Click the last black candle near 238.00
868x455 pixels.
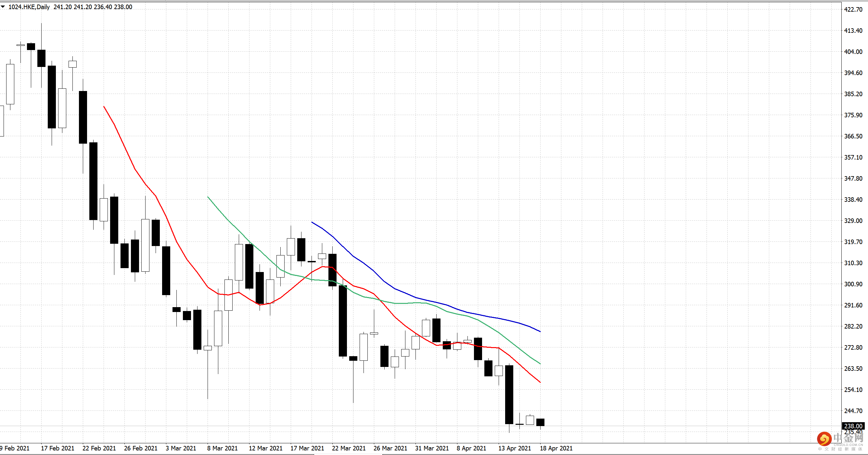[x=541, y=422]
